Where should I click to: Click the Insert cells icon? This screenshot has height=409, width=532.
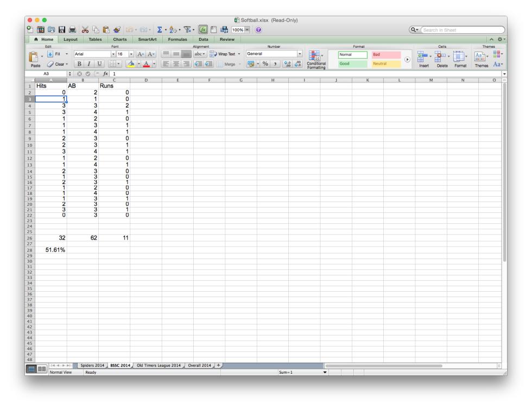422,56
